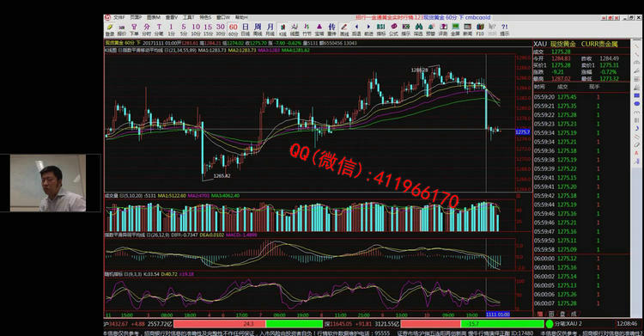This screenshot has width=644, height=336.
Task: Open the 画线 line drawing tool
Action: pos(344,29)
